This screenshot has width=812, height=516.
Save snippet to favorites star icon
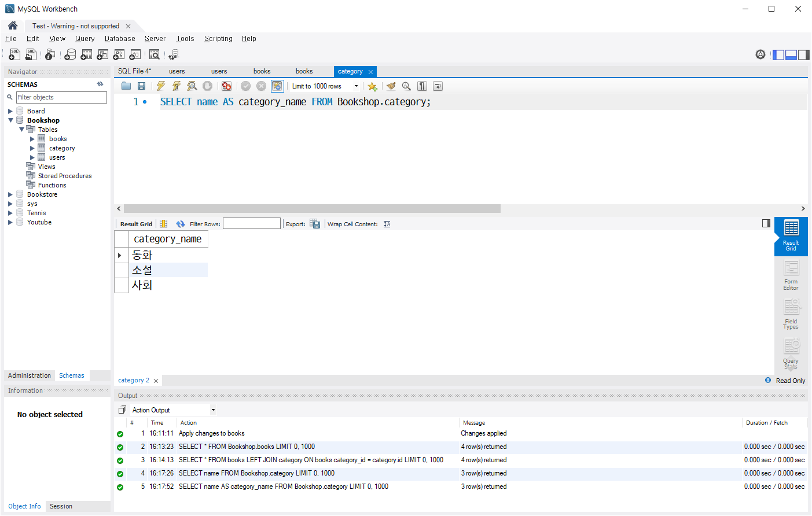pyautogui.click(x=372, y=86)
